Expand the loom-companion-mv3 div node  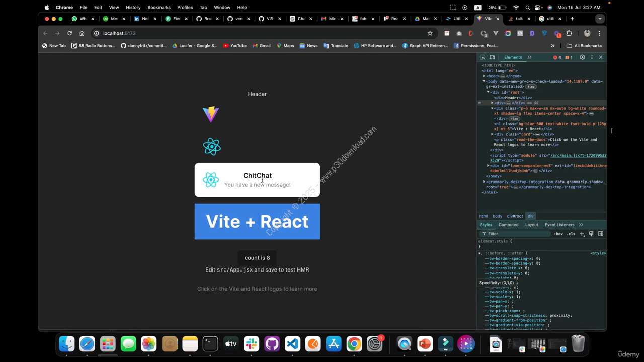tap(488, 166)
